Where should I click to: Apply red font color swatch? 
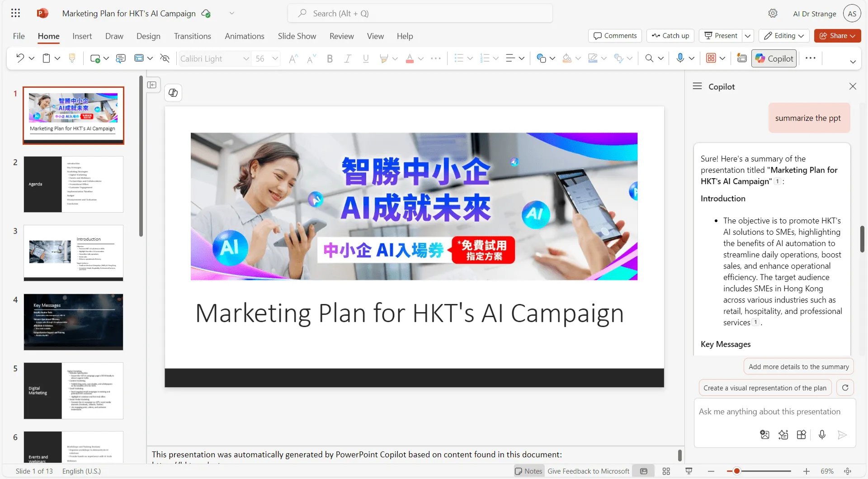click(410, 58)
